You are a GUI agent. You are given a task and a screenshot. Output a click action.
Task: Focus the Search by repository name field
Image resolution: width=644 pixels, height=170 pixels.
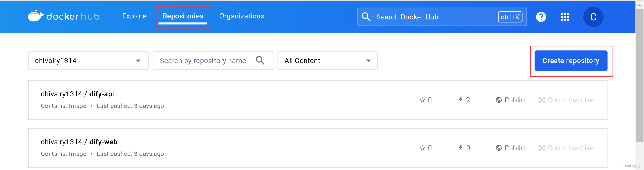coord(213,61)
